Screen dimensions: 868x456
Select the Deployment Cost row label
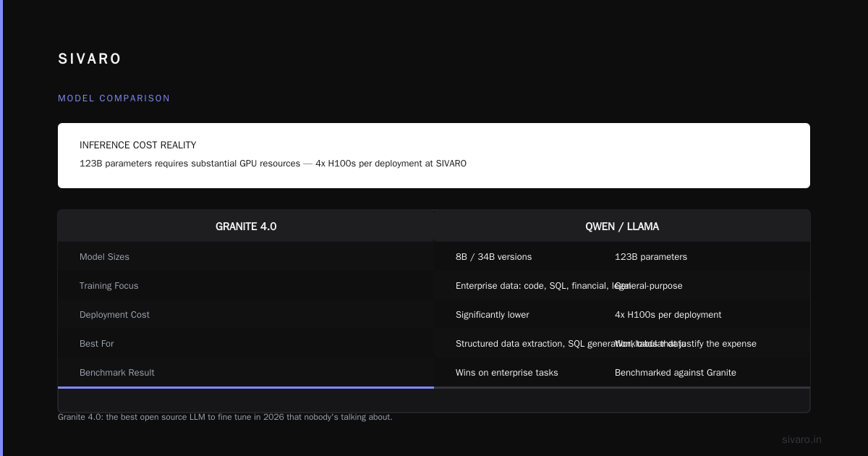[114, 315]
